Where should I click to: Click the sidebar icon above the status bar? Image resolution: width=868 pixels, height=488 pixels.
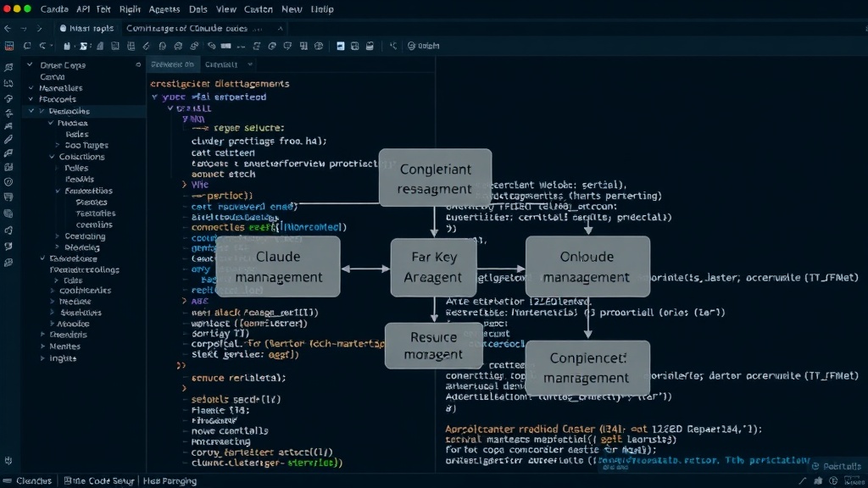click(8, 460)
